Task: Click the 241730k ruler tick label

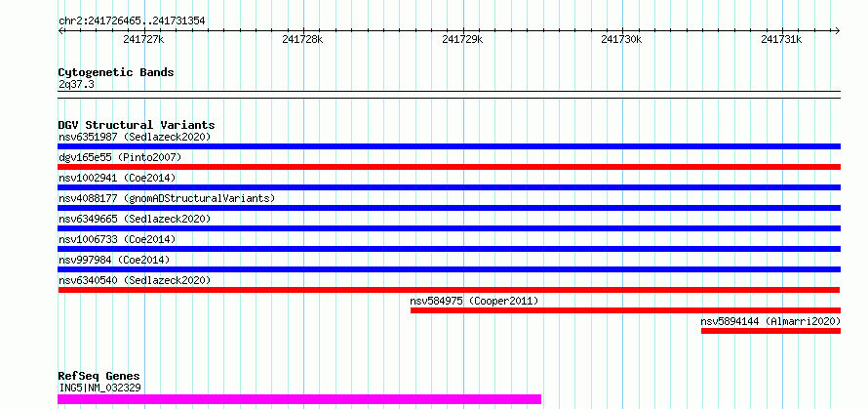Action: pyautogui.click(x=621, y=39)
